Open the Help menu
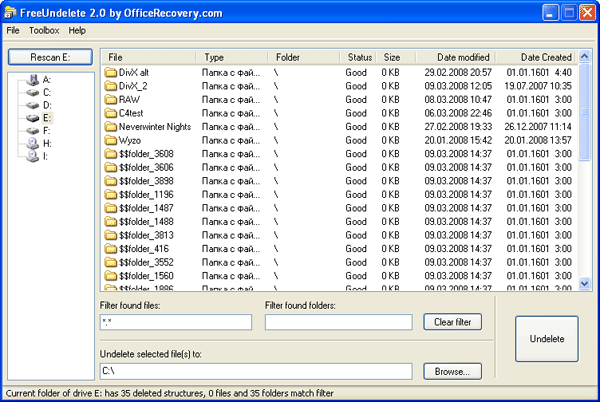The image size is (600, 402). pyautogui.click(x=77, y=31)
